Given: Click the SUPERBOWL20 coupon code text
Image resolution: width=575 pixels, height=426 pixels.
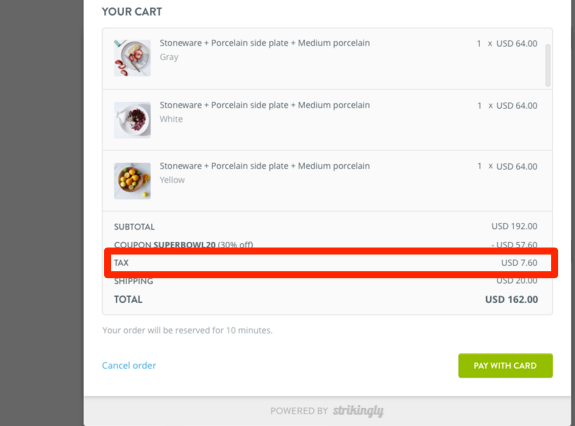Looking at the screenshot, I should (x=184, y=245).
